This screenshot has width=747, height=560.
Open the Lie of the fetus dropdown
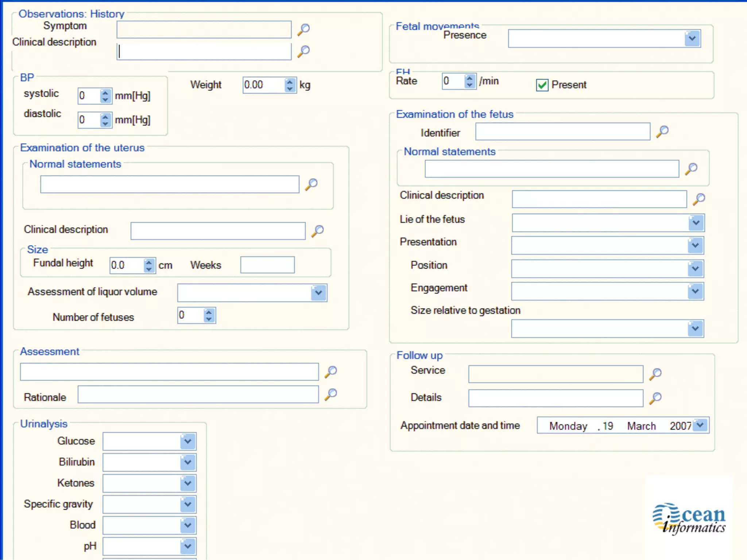pyautogui.click(x=696, y=223)
